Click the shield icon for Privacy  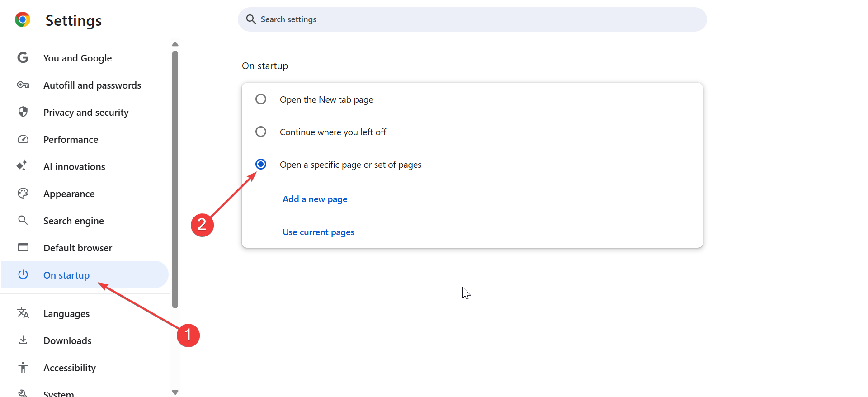[23, 112]
